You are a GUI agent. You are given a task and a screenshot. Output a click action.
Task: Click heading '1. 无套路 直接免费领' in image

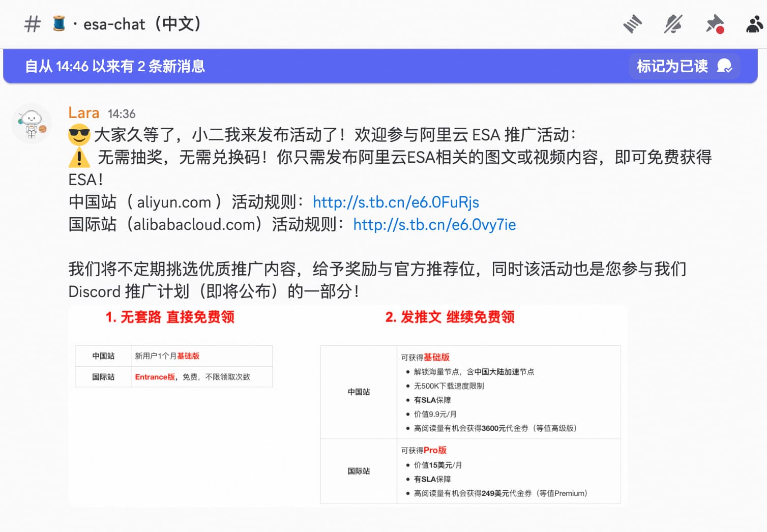coord(170,317)
